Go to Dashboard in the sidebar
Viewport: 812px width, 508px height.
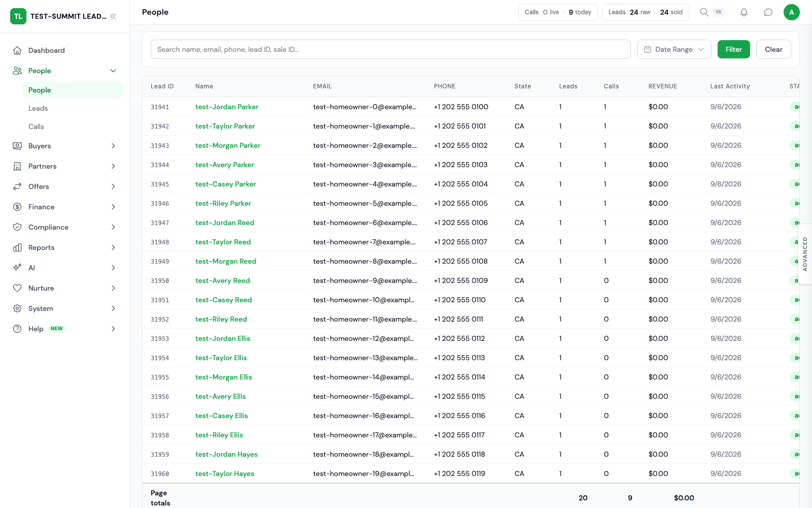pyautogui.click(x=65, y=50)
